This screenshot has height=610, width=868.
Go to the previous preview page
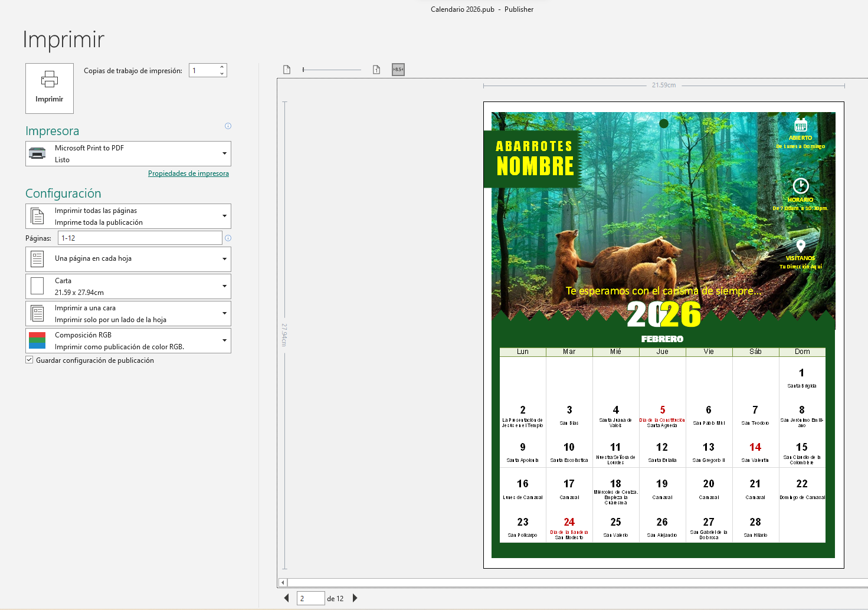point(287,598)
